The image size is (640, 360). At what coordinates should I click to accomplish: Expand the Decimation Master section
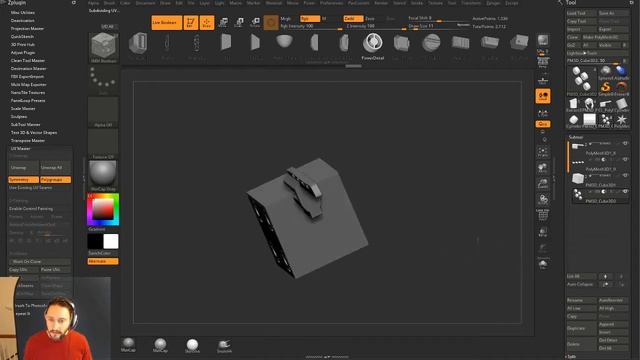pos(29,69)
